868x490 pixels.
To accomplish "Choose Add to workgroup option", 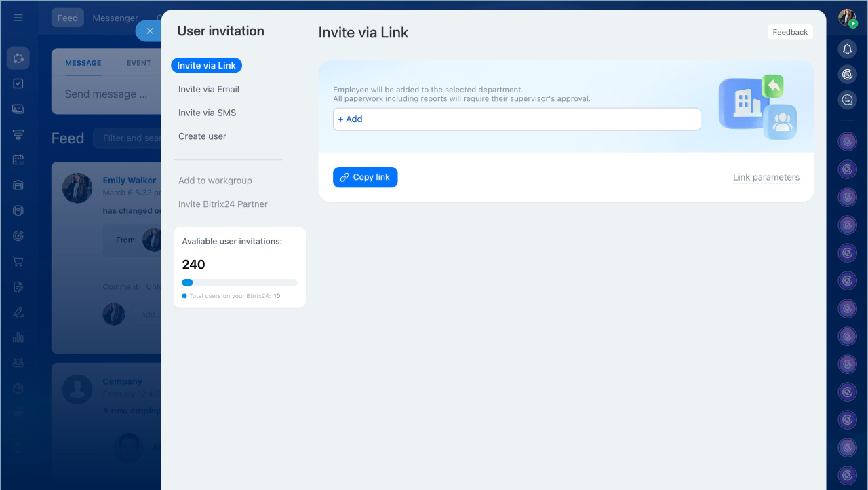I will tap(215, 181).
